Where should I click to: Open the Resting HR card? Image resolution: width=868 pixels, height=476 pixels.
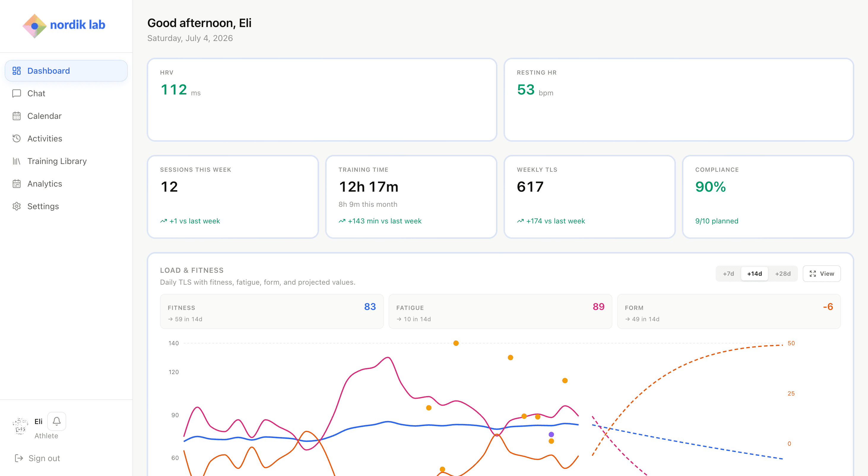click(679, 100)
